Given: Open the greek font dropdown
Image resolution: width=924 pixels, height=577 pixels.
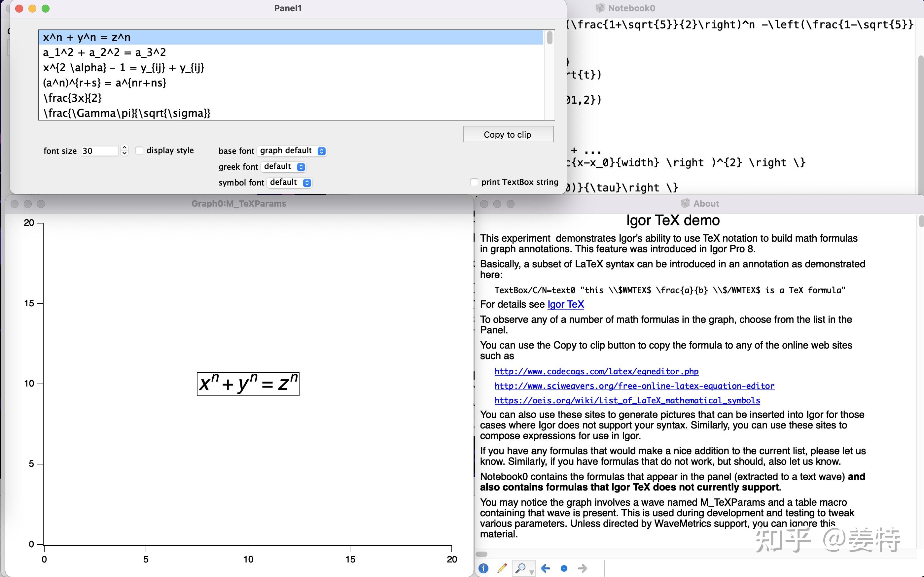Looking at the screenshot, I should [x=284, y=167].
